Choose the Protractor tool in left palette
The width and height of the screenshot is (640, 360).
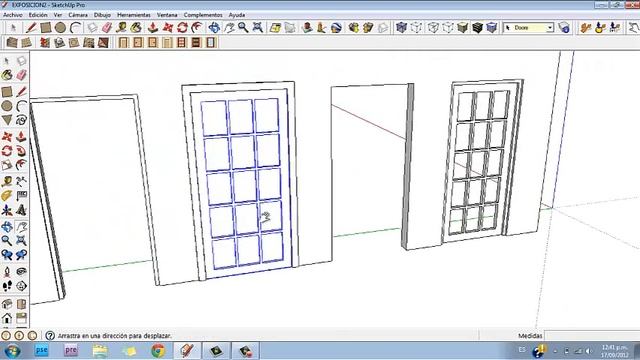7,196
